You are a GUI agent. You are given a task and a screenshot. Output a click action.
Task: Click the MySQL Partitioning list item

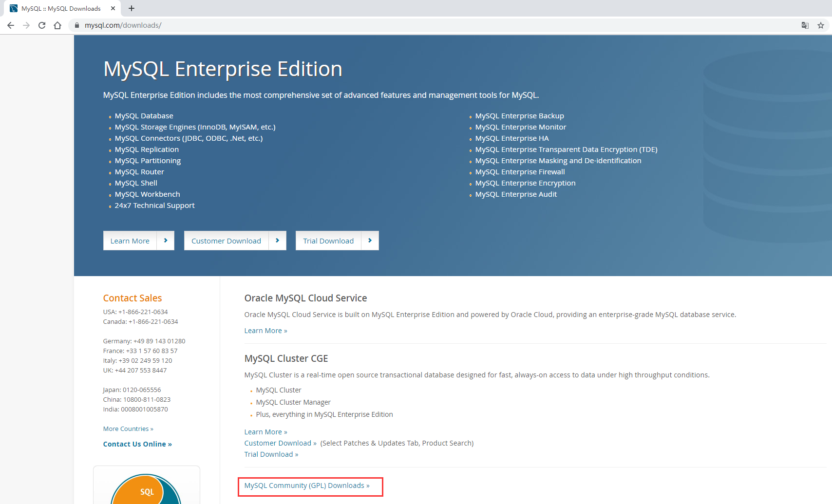point(148,161)
